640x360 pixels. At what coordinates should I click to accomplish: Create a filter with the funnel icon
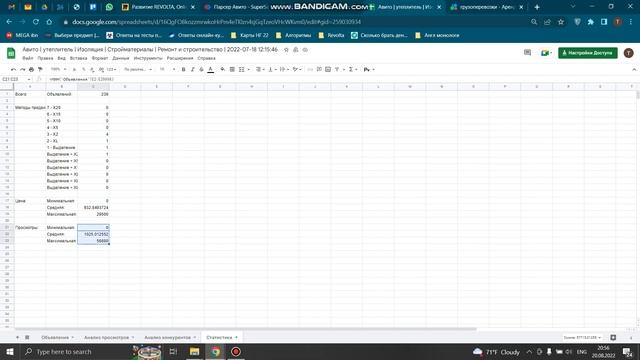[337, 69]
